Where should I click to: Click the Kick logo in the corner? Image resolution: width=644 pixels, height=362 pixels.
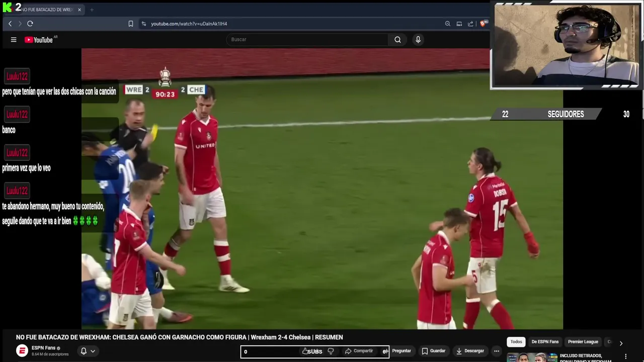tap(7, 7)
